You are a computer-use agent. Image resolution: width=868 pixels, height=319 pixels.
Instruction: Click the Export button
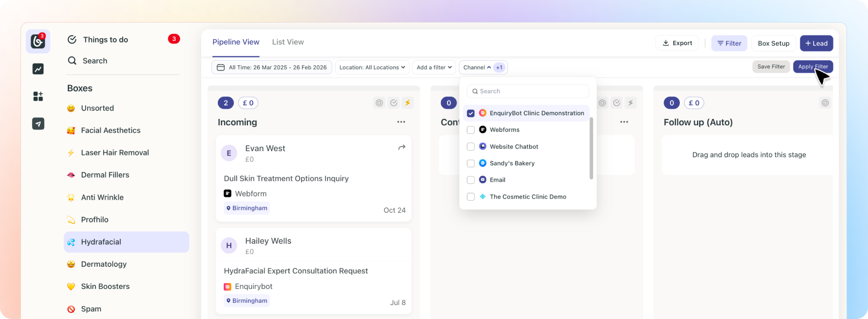tap(677, 43)
